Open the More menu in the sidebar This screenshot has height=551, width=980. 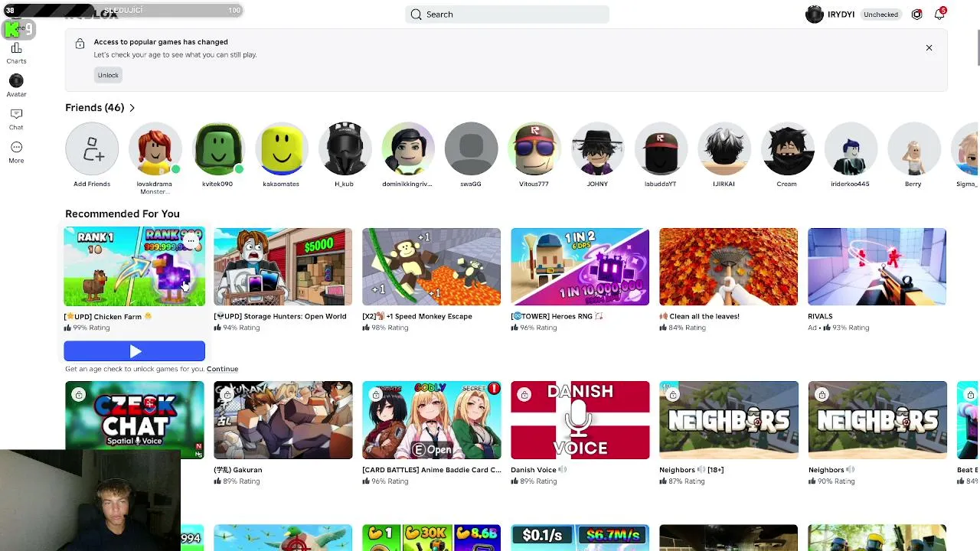tap(16, 152)
